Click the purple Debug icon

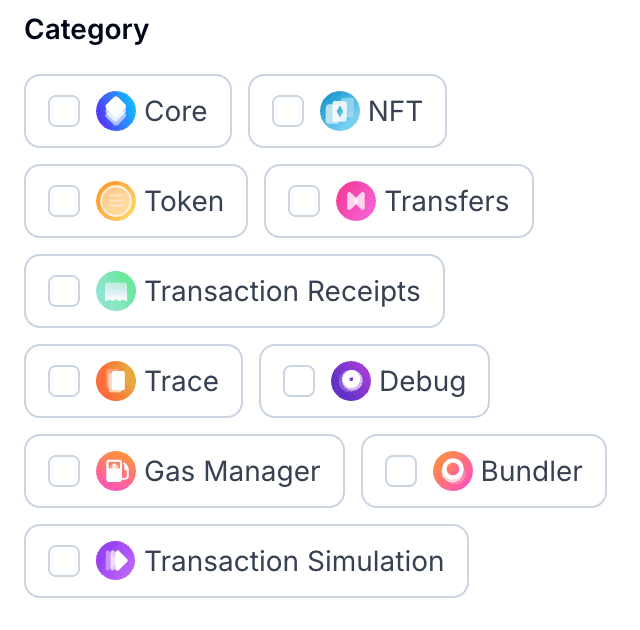(351, 381)
